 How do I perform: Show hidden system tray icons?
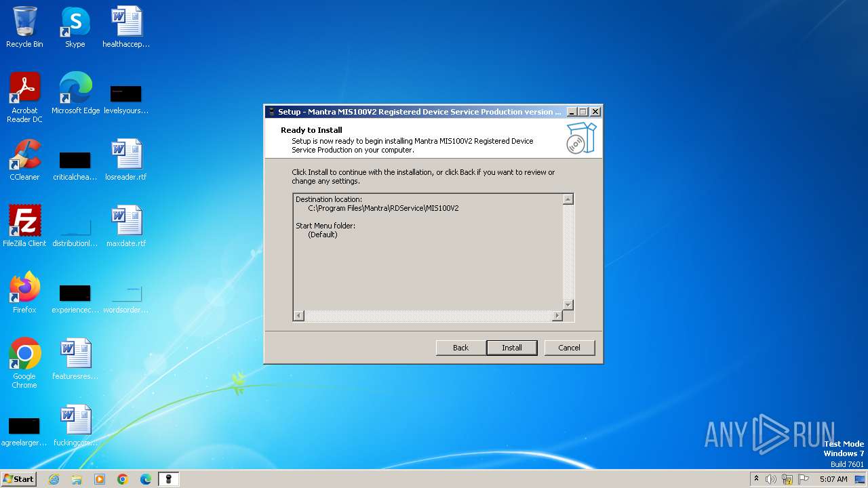[756, 479]
